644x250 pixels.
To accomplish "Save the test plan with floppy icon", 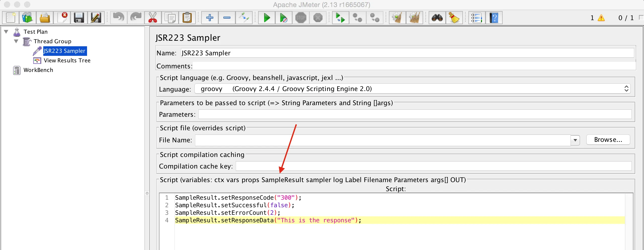I will [79, 18].
